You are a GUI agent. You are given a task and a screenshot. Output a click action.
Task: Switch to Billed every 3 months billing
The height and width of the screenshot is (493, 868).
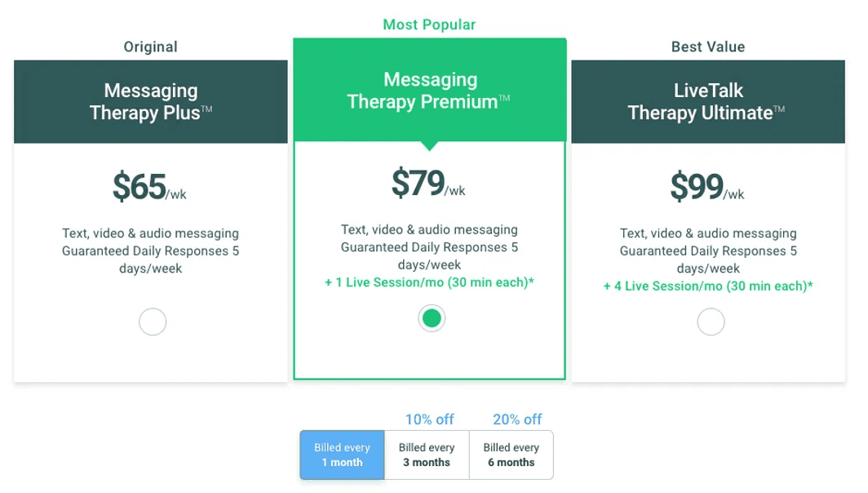pos(427,455)
